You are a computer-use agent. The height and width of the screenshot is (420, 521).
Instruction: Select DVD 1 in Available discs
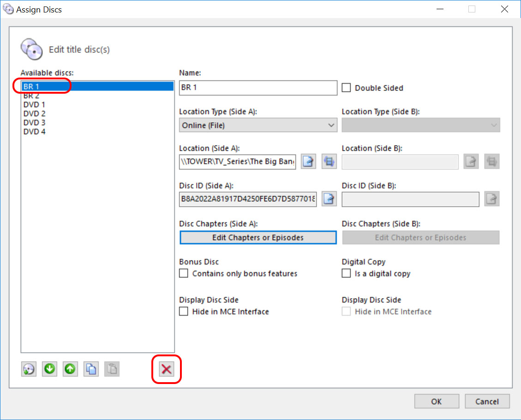(97, 105)
